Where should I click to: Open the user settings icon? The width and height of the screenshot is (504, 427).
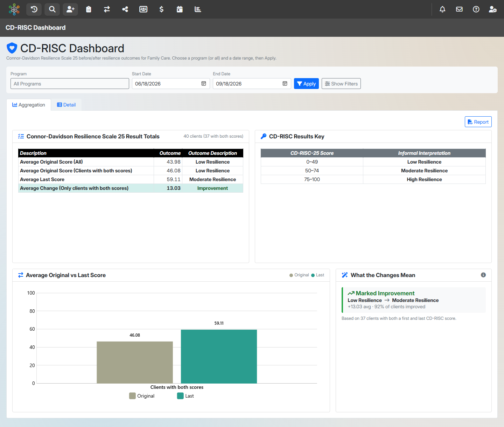493,9
